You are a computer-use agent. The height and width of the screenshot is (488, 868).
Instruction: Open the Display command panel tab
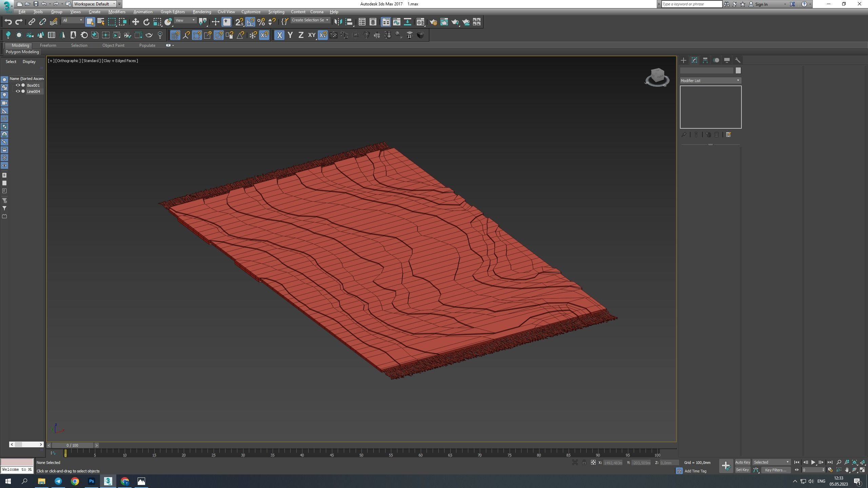click(727, 60)
